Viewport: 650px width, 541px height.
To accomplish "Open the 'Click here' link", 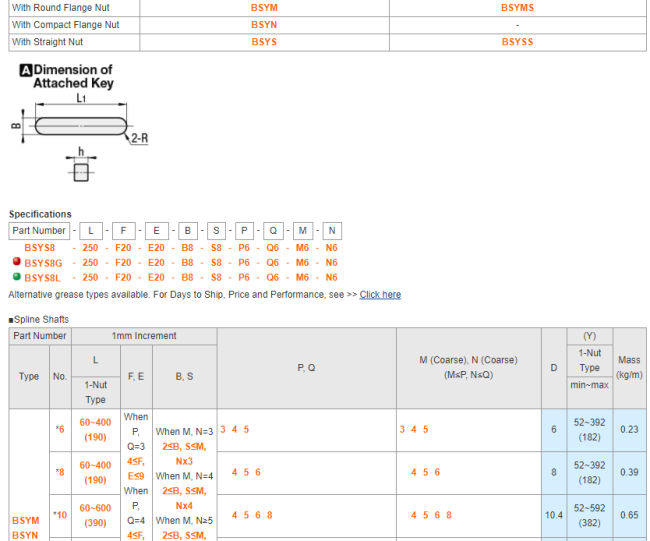I will tap(380, 295).
